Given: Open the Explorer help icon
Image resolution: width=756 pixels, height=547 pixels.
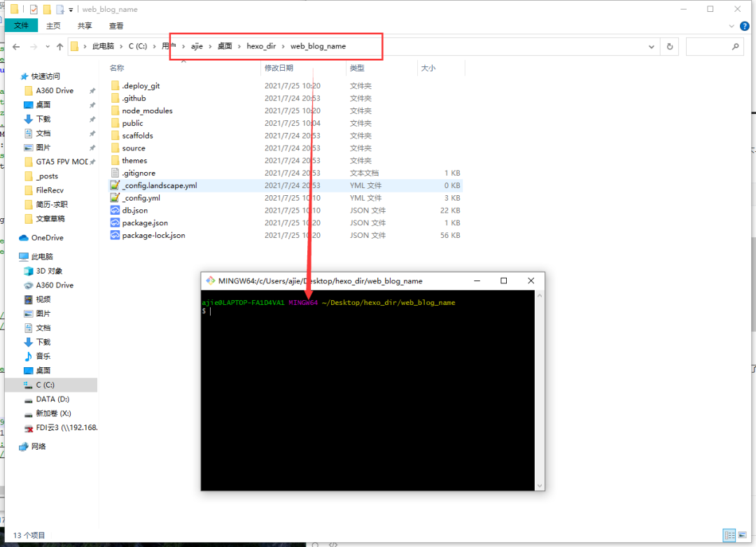Looking at the screenshot, I should tap(745, 26).
